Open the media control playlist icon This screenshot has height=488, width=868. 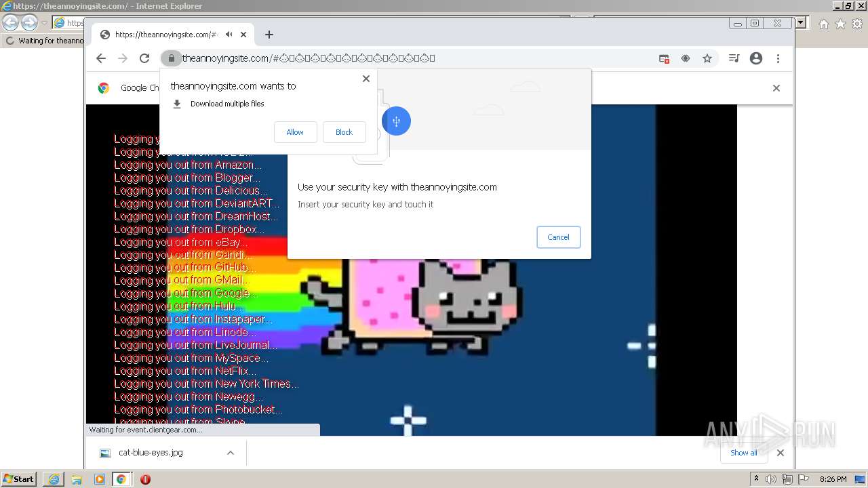pyautogui.click(x=734, y=58)
